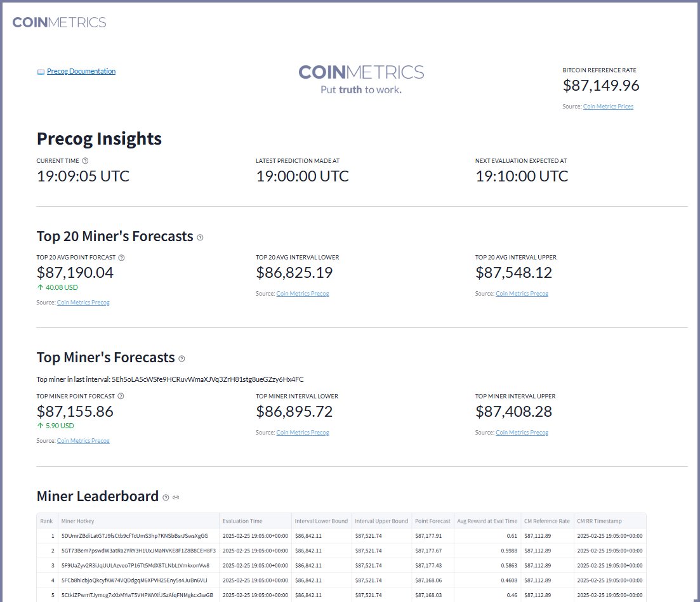
Task: Open the Coin Metrics Prices source link
Action: pos(609,107)
